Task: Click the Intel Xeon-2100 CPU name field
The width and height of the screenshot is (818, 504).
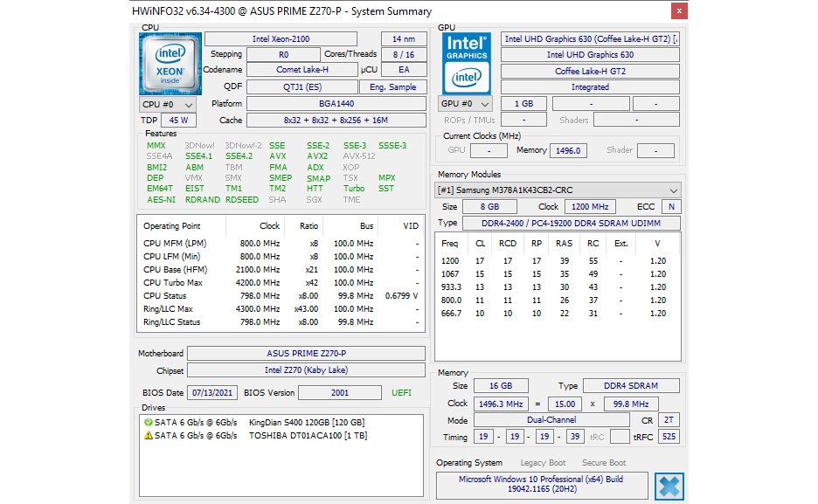Action: pyautogui.click(x=281, y=39)
